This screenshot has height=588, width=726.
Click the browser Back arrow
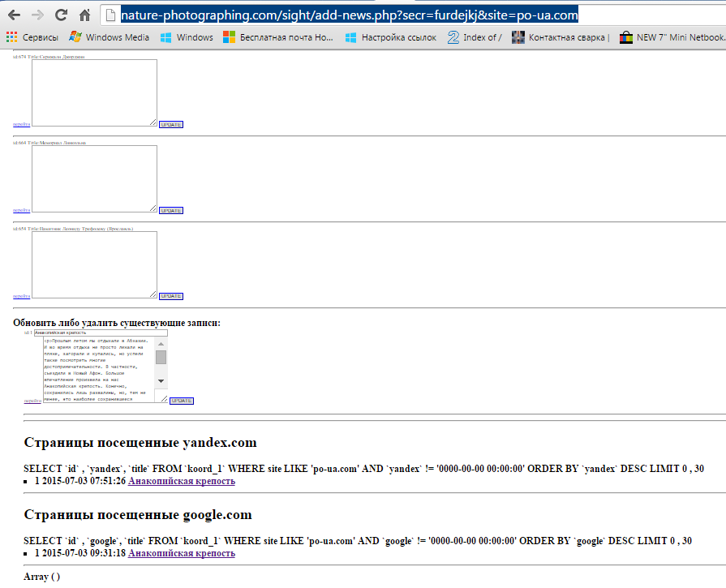[14, 15]
